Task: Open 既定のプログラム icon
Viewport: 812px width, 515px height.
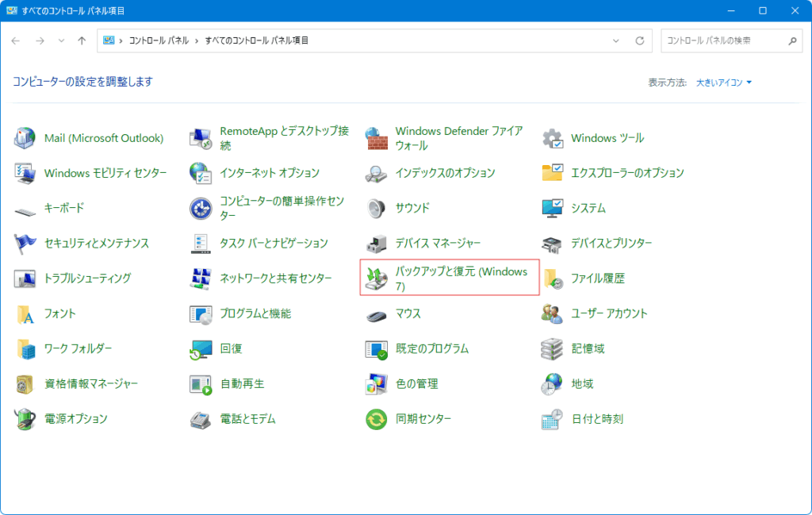Action: point(377,348)
